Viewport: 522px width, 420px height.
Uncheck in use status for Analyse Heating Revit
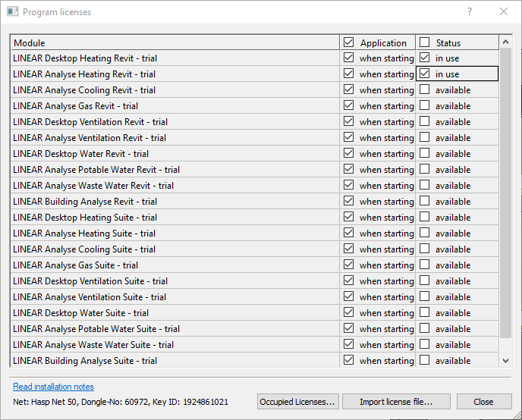click(x=424, y=74)
